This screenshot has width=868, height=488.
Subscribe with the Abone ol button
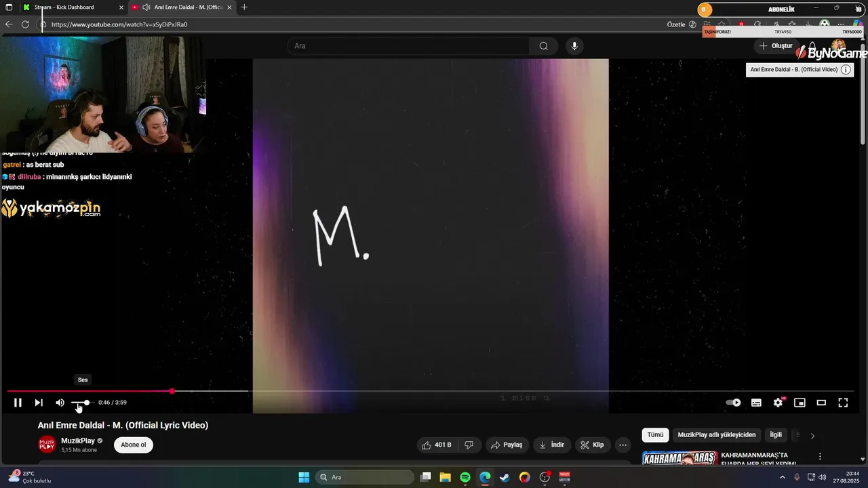coord(133,445)
